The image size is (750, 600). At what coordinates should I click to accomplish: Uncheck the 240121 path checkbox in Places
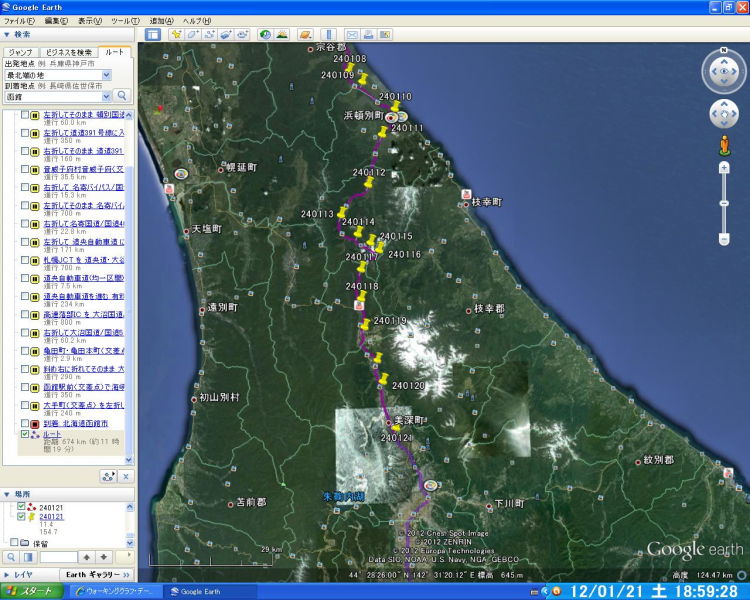coord(21,507)
